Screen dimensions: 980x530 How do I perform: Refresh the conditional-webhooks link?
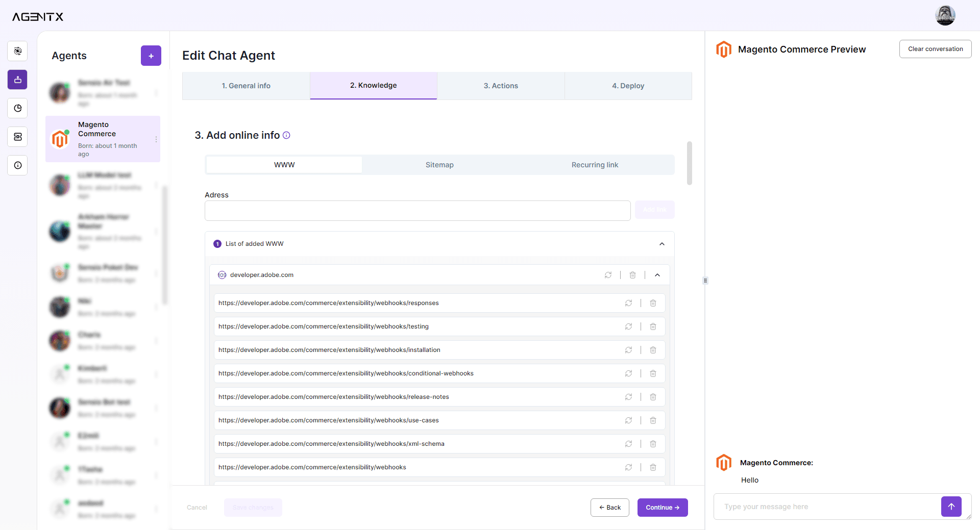pos(629,373)
